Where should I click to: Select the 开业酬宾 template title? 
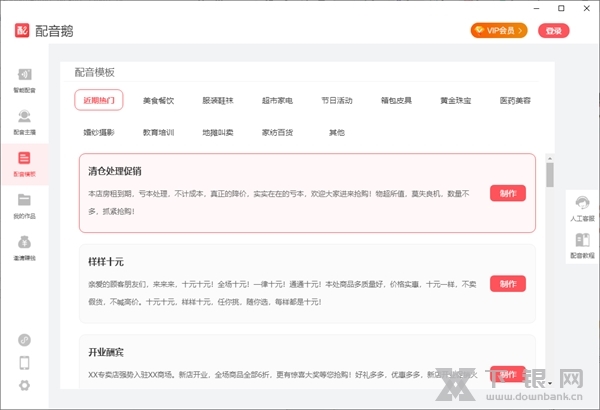pos(106,352)
